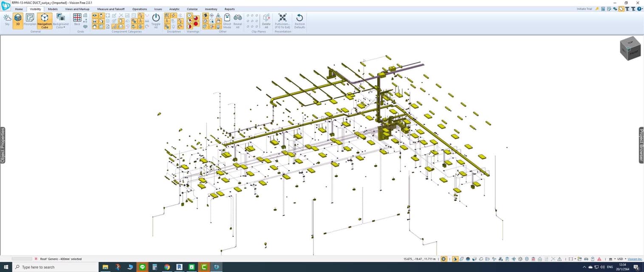
Task: Switch to Floorplan view
Action: (30, 20)
